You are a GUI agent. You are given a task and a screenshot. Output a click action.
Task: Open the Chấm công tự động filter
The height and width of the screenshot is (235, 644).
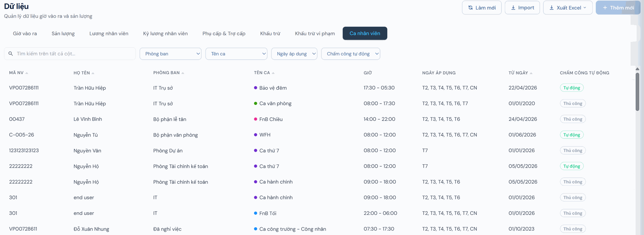click(x=351, y=54)
